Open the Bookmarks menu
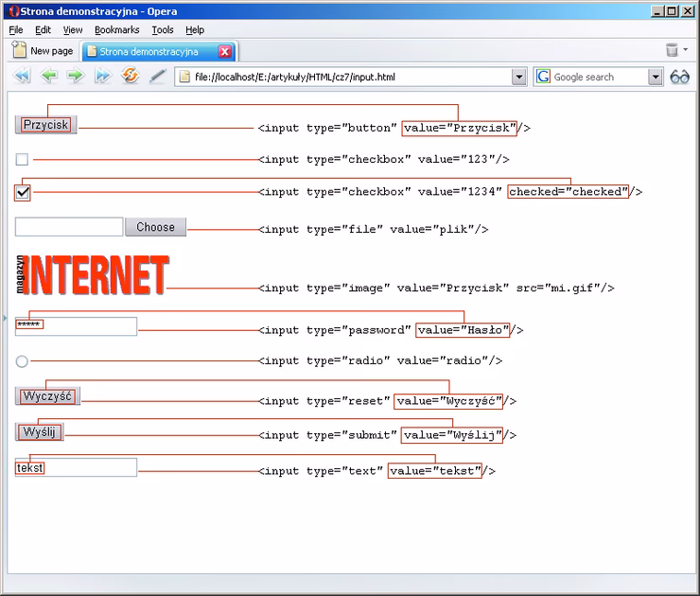This screenshot has width=700, height=596. click(x=116, y=30)
